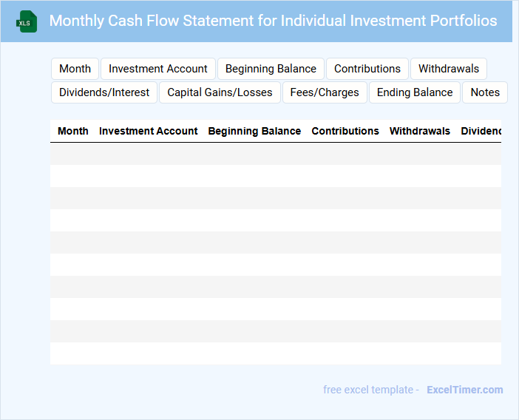The image size is (519, 420).
Task: Choose the Contributions tag
Action: click(367, 69)
